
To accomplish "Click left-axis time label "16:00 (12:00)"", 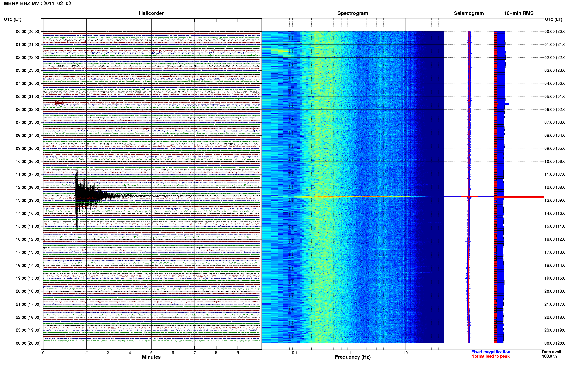I will tap(28, 239).
